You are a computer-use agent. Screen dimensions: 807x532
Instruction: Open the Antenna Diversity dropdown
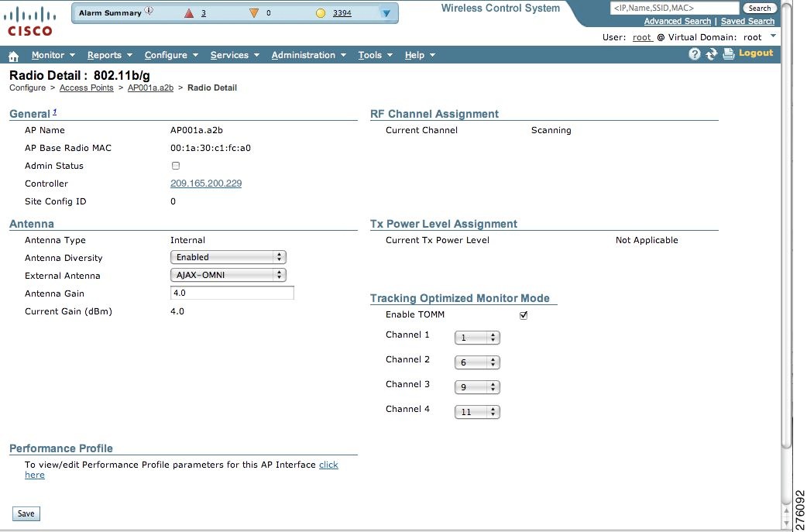tap(228, 257)
